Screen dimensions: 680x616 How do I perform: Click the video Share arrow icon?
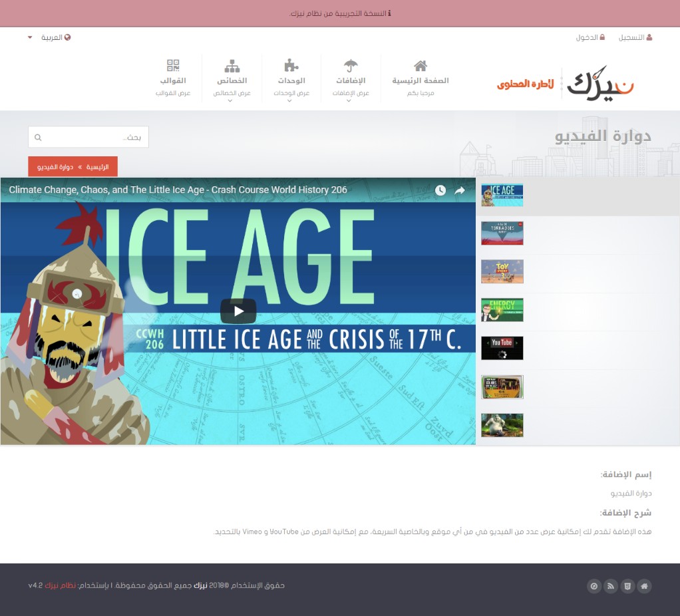[460, 190]
